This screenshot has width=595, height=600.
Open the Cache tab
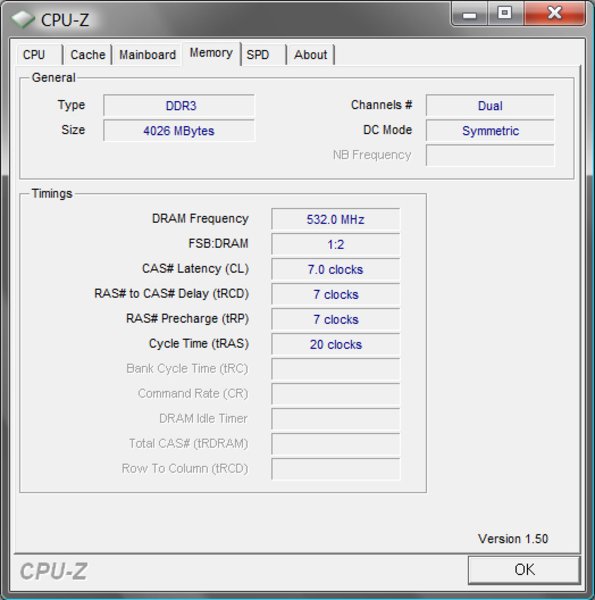pos(88,54)
